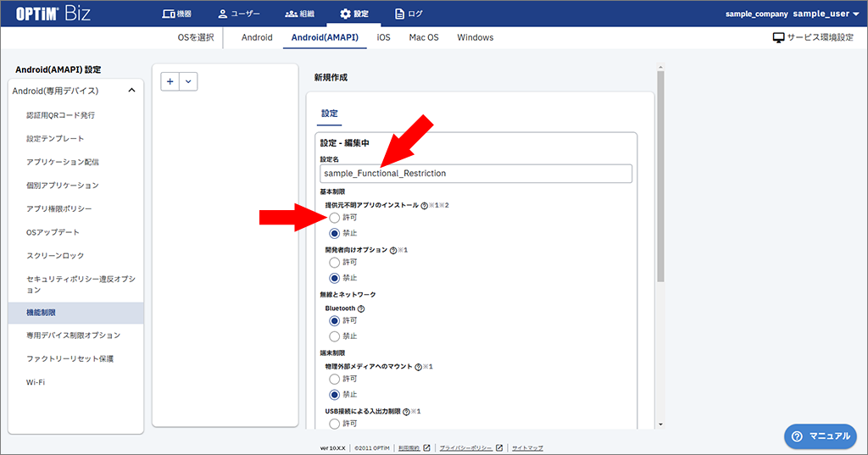This screenshot has height=455, width=868.
Task: Open the マニュアル help button
Action: (821, 436)
